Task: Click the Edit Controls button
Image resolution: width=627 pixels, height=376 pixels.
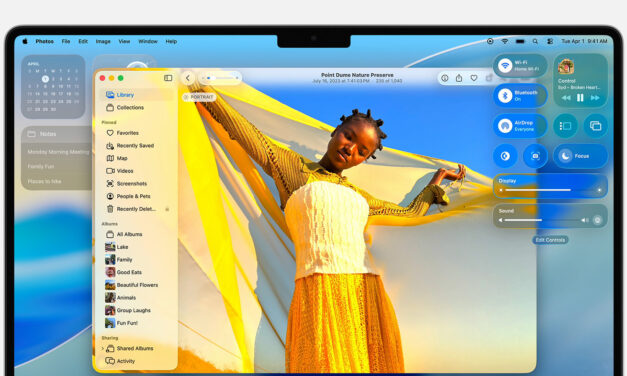Action: click(x=550, y=240)
